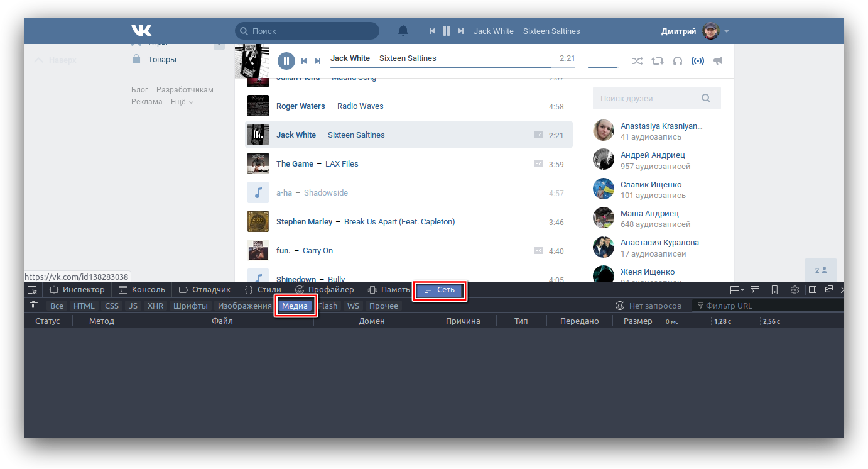Image resolution: width=868 pixels, height=469 pixels.
Task: Open recommendations via headphones icon
Action: pos(678,61)
